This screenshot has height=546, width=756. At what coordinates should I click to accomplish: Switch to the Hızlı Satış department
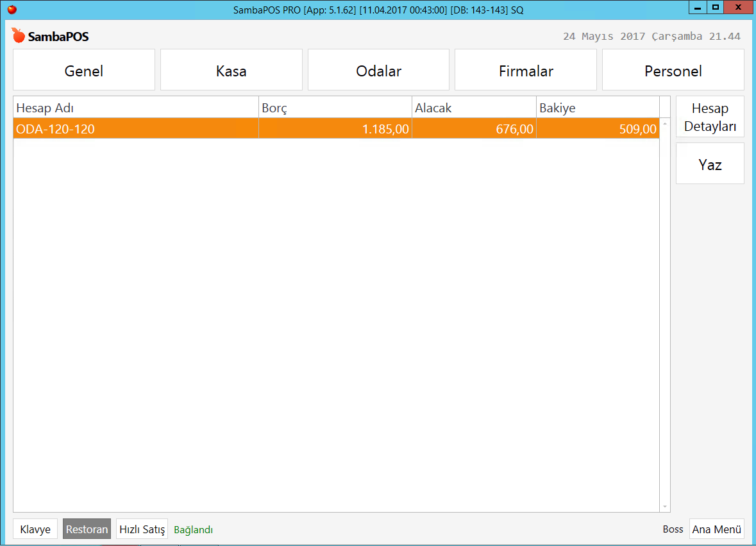pos(142,529)
